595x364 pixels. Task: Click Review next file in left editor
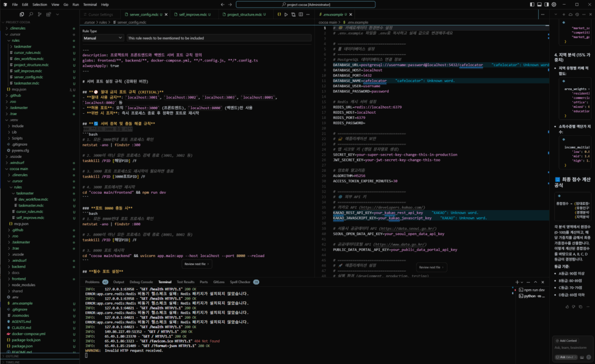(x=196, y=264)
